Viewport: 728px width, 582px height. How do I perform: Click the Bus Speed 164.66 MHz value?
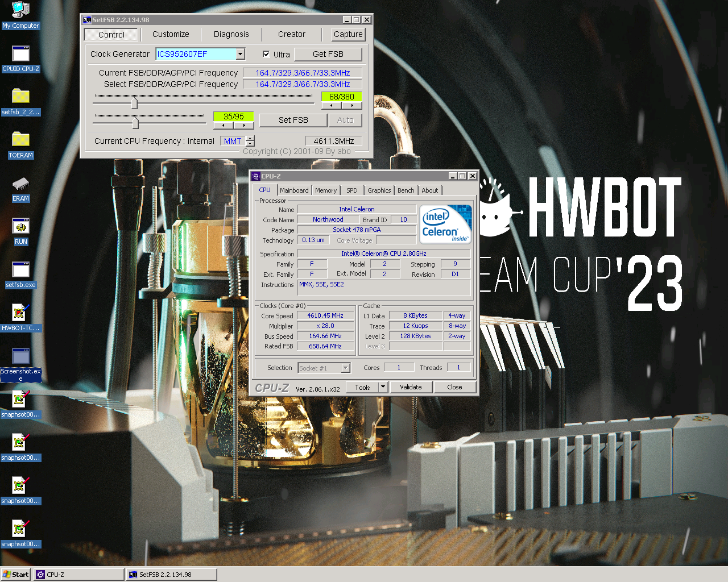coord(325,336)
